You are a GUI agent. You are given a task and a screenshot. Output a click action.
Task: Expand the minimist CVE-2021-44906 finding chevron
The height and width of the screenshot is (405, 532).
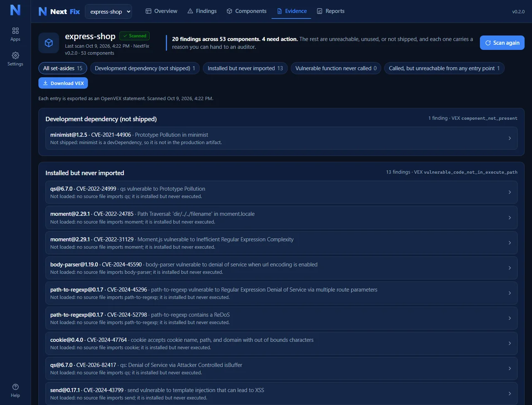[510, 138]
